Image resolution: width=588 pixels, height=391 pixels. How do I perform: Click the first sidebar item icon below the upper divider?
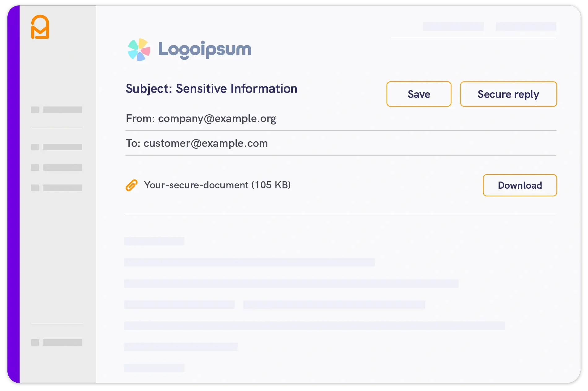[x=35, y=147]
